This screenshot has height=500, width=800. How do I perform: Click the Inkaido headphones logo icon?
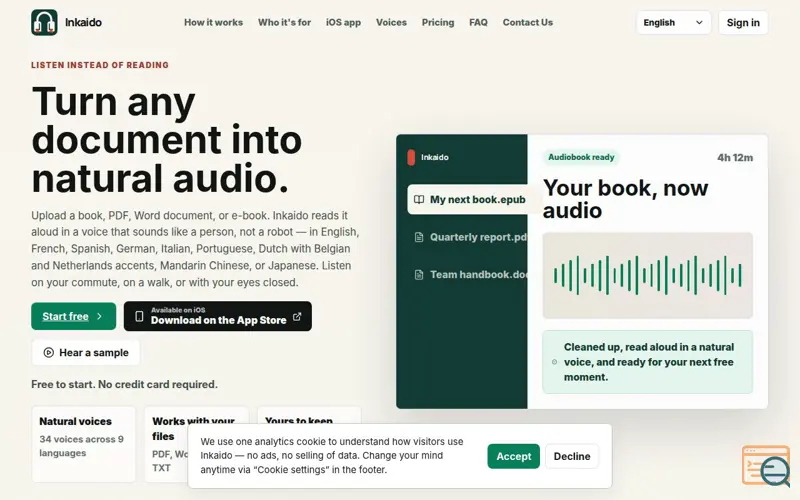44,22
